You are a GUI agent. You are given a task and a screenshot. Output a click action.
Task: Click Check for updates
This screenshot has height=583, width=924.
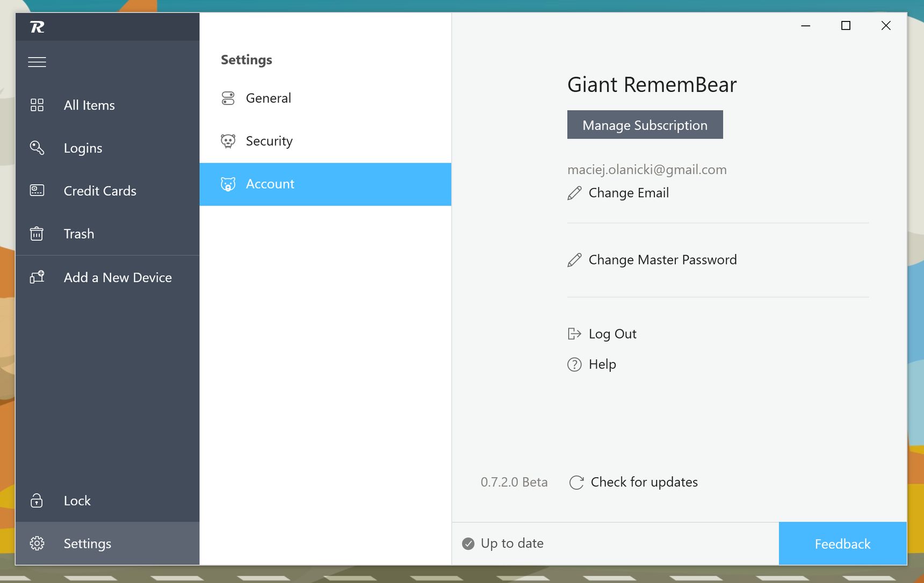(x=644, y=483)
